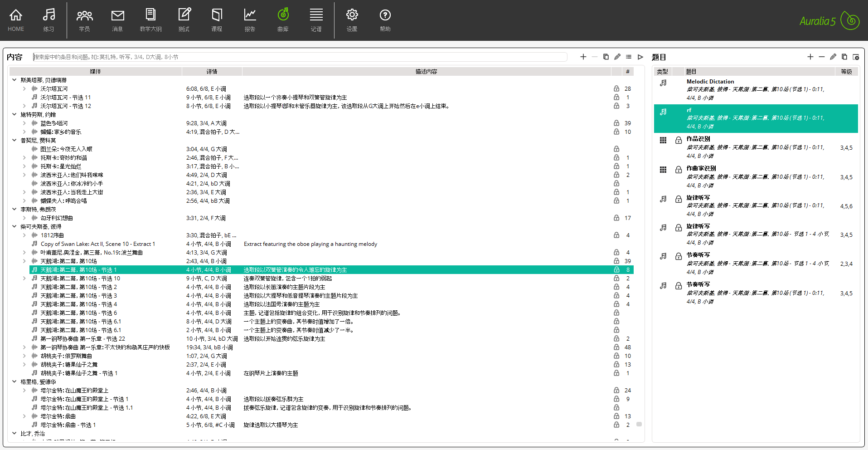Open the 记谱 (notation) section
This screenshot has width=868, height=450.
[316, 20]
